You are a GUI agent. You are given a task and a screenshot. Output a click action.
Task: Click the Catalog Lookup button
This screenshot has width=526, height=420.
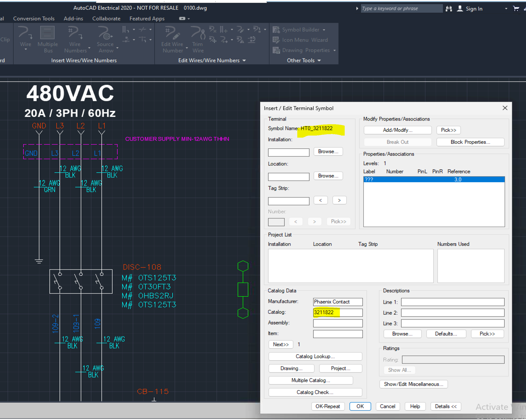pos(315,356)
